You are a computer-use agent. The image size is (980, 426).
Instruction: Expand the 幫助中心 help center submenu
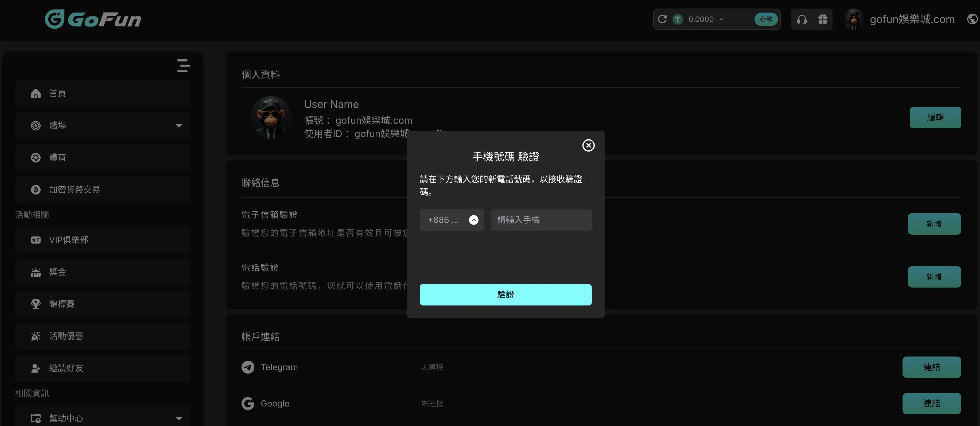178,418
